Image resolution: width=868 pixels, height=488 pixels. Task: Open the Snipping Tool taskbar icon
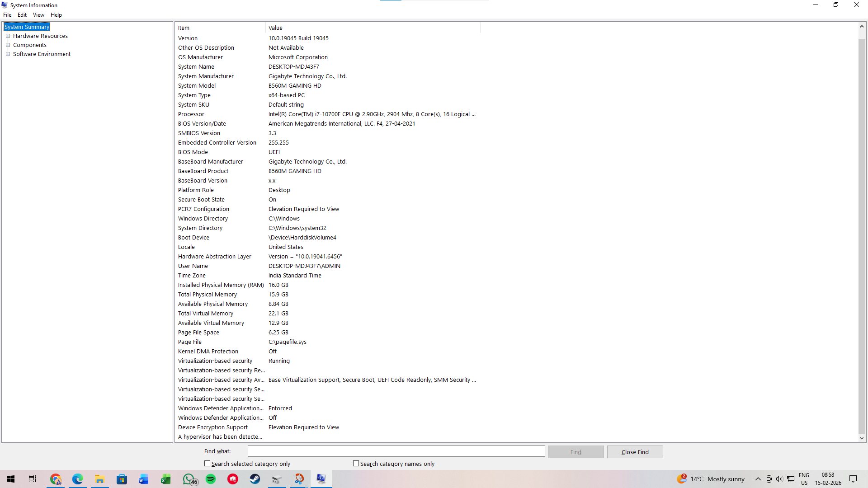(299, 479)
